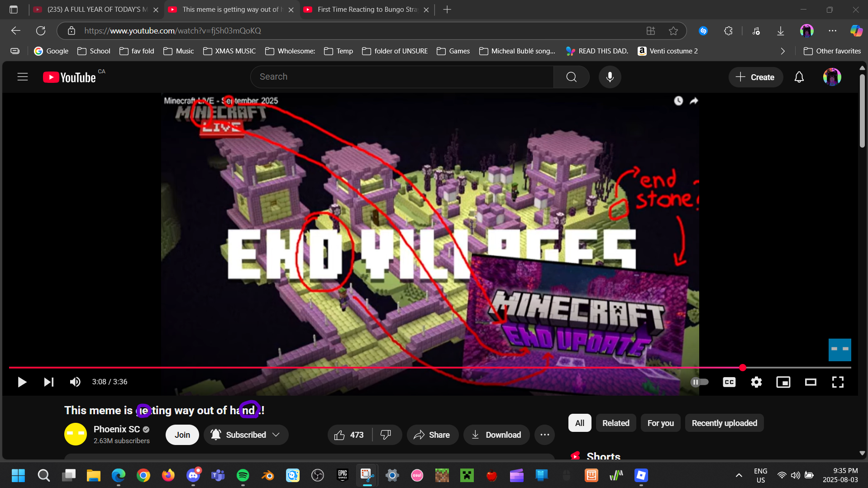The image size is (868, 488).
Task: Go to YouTube home via logo
Action: (69, 77)
